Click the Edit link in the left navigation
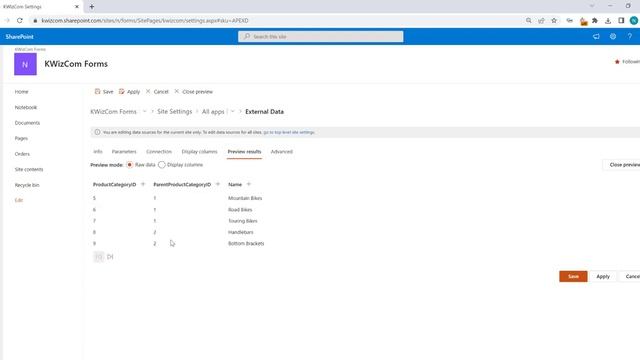This screenshot has height=360, width=640. [x=19, y=200]
